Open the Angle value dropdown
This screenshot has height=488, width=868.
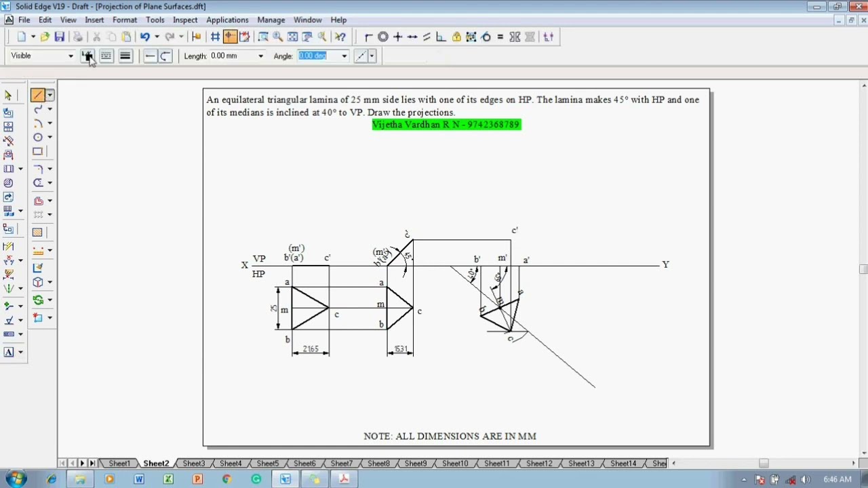(344, 56)
